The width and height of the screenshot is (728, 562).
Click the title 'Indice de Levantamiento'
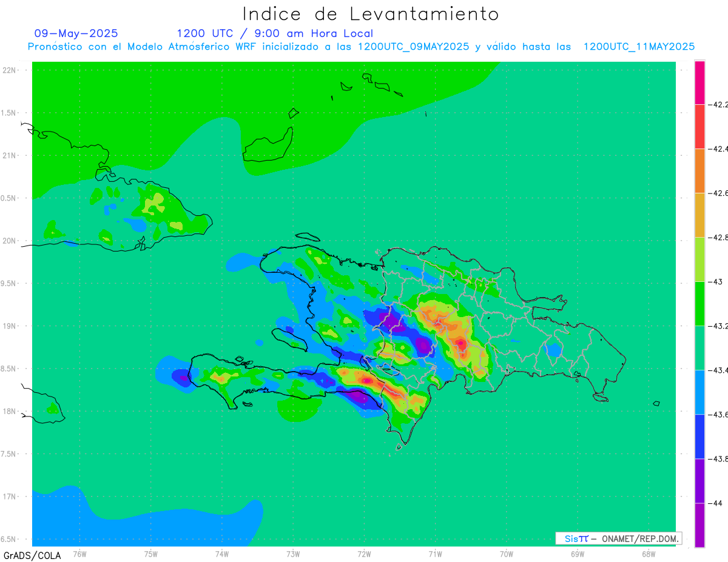pos(371,13)
